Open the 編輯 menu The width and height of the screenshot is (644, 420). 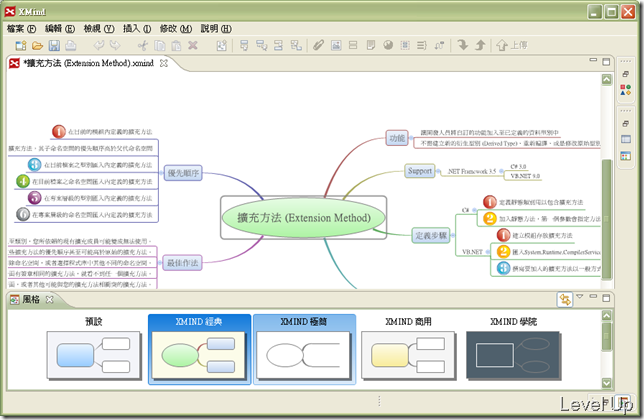[60, 28]
